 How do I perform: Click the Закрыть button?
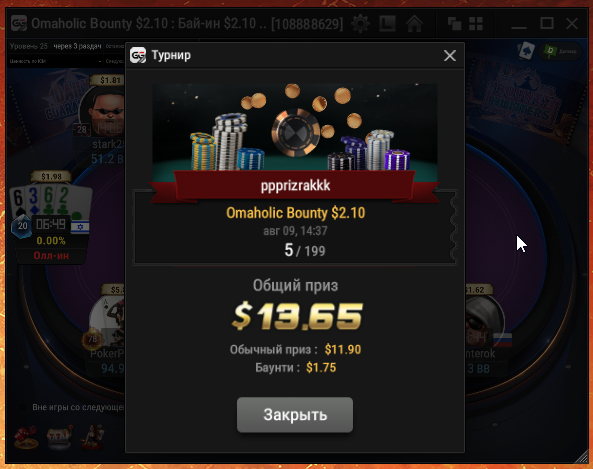(295, 415)
